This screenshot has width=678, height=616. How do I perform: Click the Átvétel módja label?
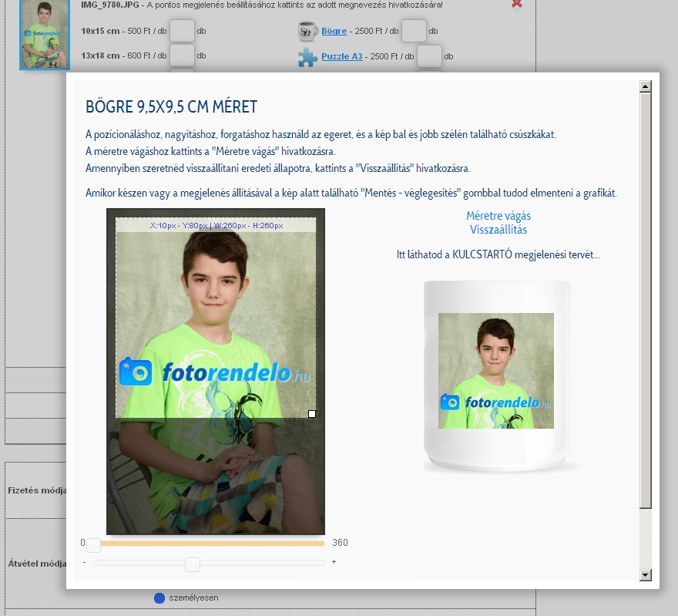(37, 564)
